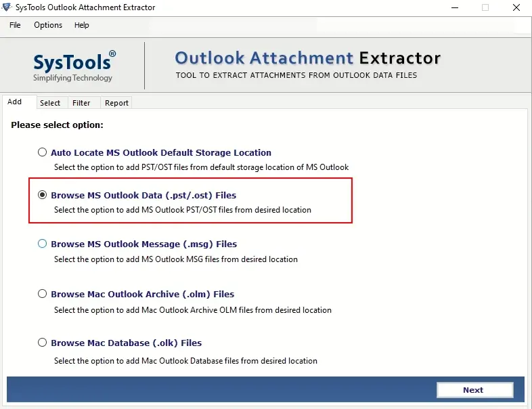The width and height of the screenshot is (532, 409).
Task: Click 'Browse MS Outlook Data (.pst/.ost) Files' label
Action: [x=143, y=196]
